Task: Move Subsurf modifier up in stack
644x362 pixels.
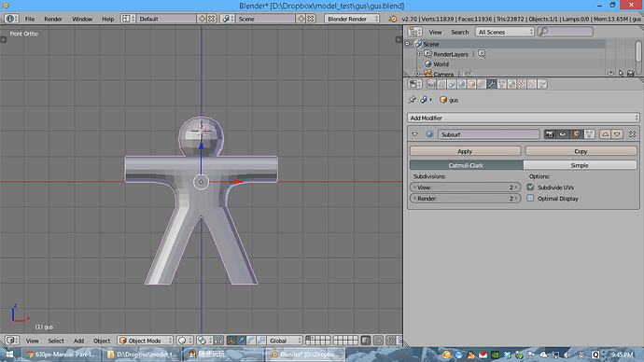Action: 606,134
